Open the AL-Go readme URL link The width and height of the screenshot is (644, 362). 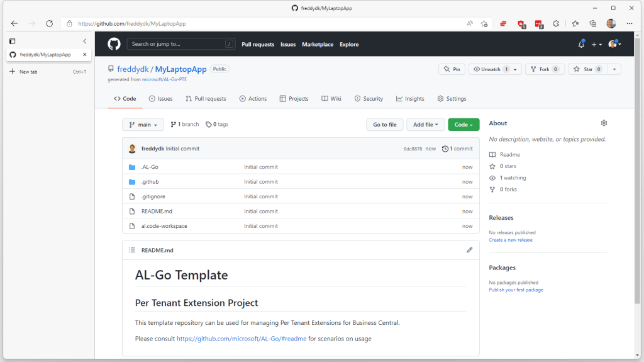tap(241, 339)
